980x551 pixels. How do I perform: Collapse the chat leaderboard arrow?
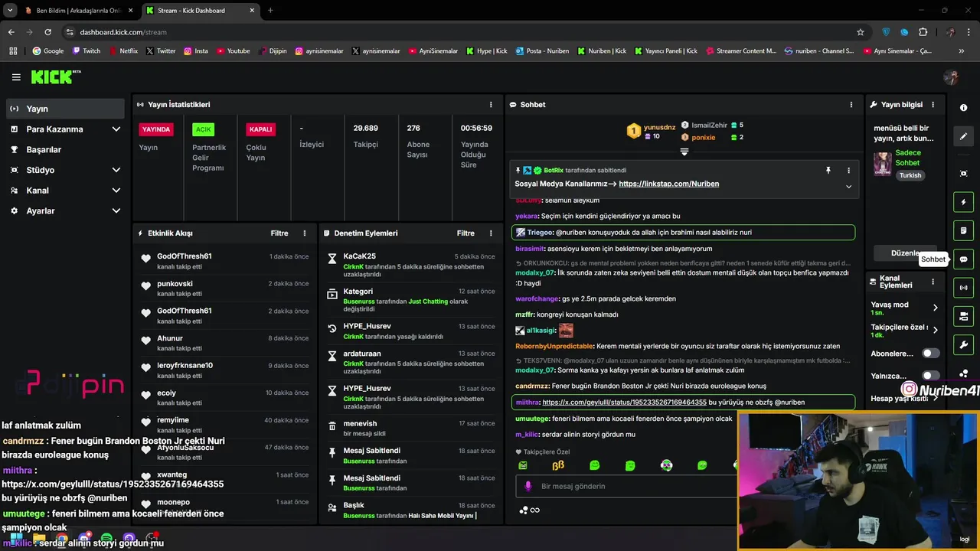coord(684,152)
